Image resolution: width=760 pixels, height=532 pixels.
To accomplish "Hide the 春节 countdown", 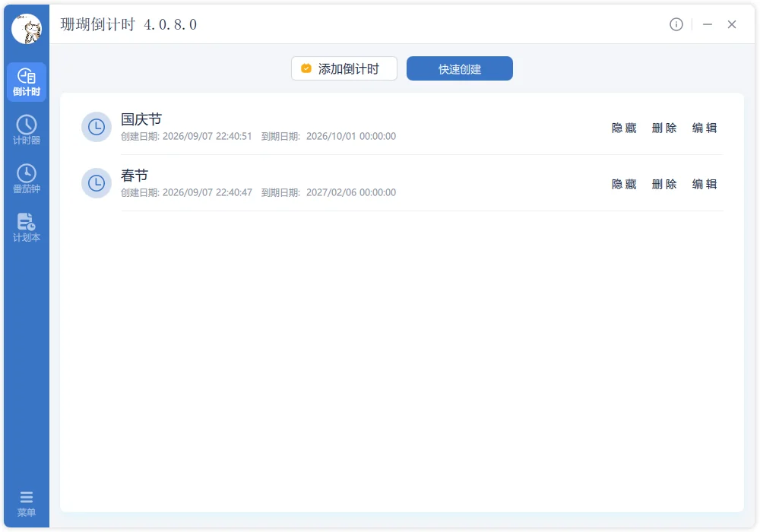I will pyautogui.click(x=624, y=184).
